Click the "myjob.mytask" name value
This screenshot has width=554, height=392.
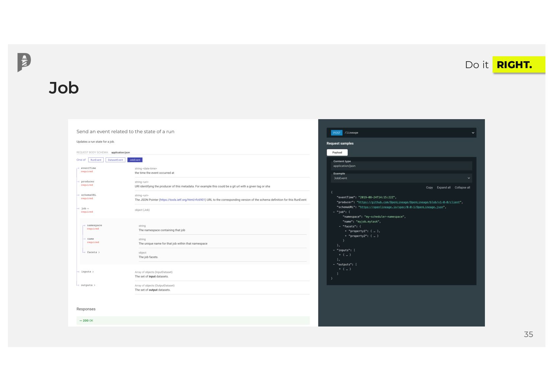pos(368,222)
